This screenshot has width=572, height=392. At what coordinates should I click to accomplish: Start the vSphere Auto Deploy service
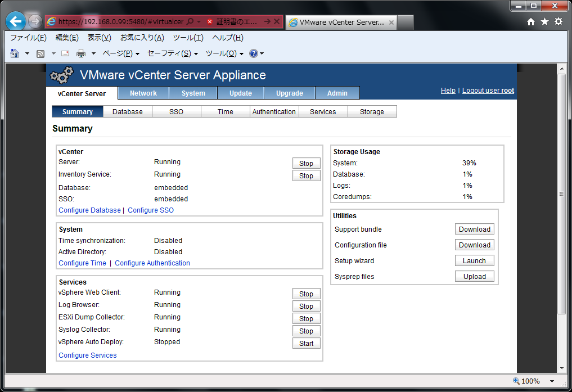306,344
